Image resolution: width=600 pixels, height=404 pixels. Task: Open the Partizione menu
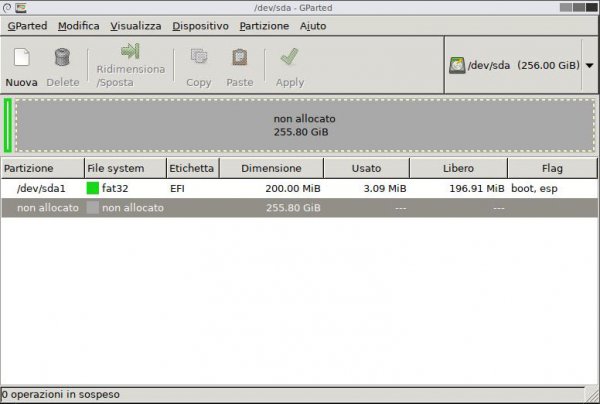264,26
